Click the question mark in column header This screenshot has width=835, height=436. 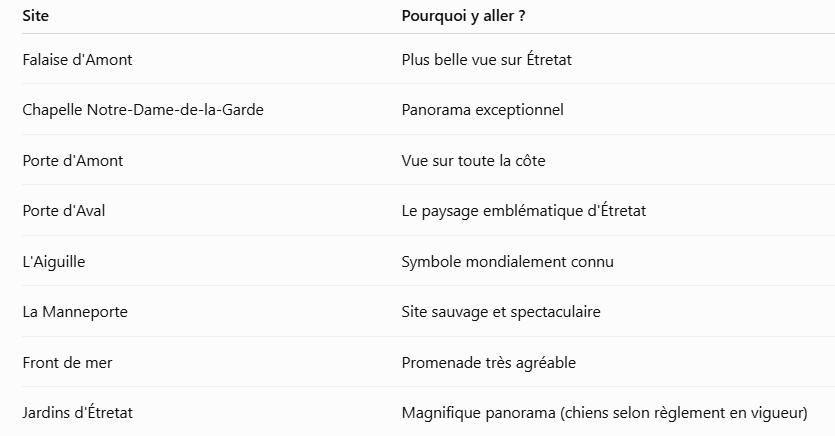[x=522, y=16]
